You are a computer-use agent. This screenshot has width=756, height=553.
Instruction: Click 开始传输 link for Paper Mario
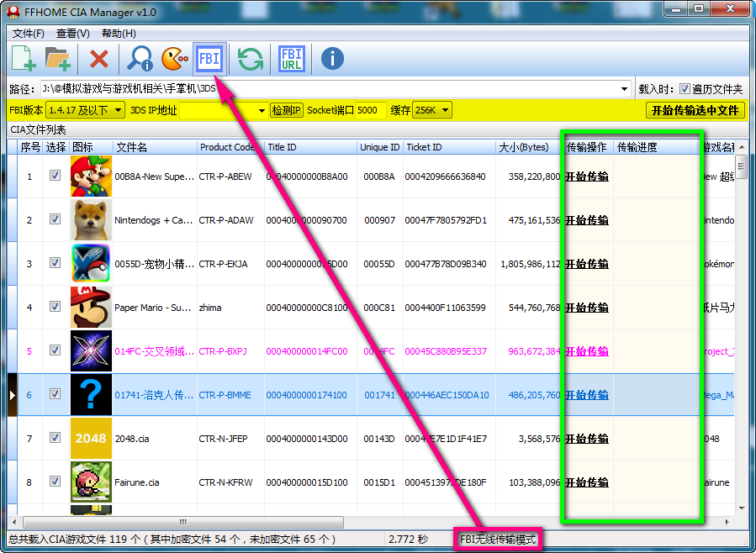pyautogui.click(x=587, y=308)
